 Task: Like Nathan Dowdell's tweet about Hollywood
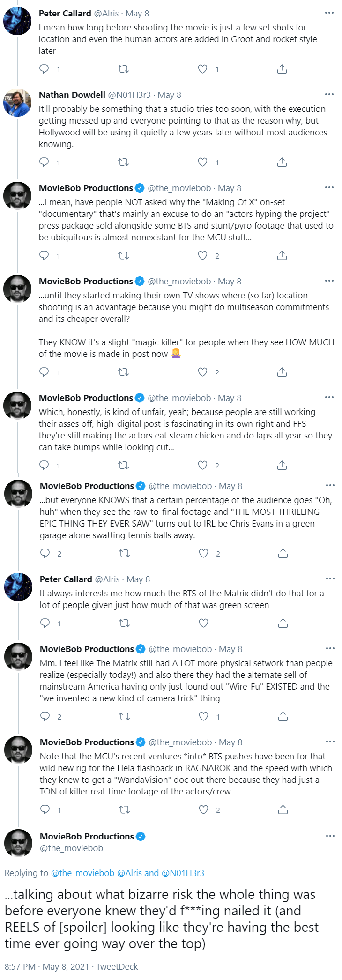(x=202, y=162)
